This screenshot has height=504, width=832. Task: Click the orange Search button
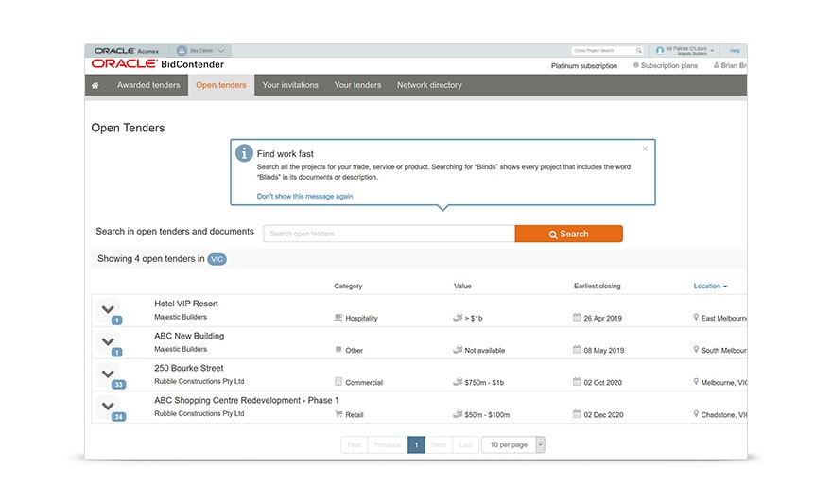pyautogui.click(x=569, y=234)
